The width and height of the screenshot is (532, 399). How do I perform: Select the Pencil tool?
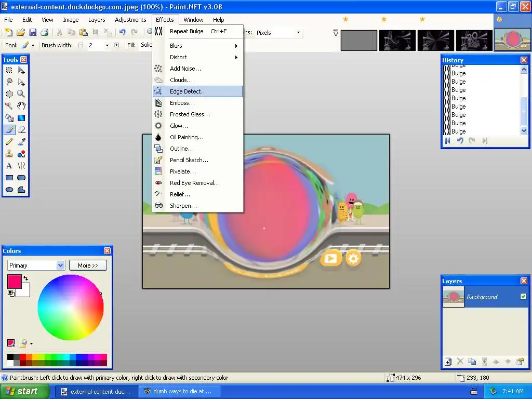tap(9, 142)
